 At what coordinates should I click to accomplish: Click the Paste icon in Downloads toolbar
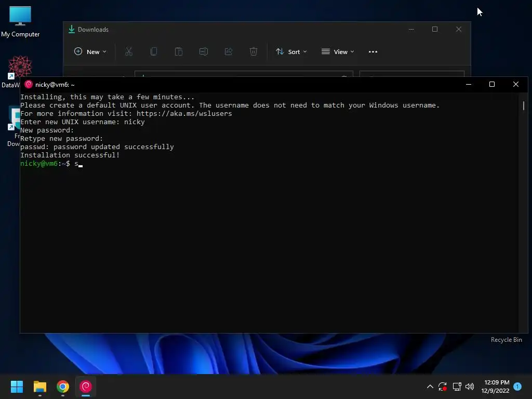pos(179,51)
